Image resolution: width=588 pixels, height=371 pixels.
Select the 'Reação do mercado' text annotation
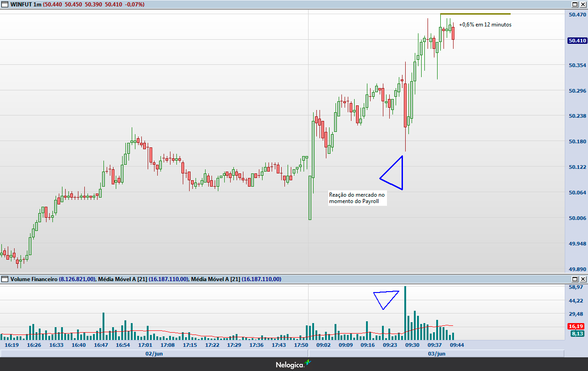(x=357, y=198)
